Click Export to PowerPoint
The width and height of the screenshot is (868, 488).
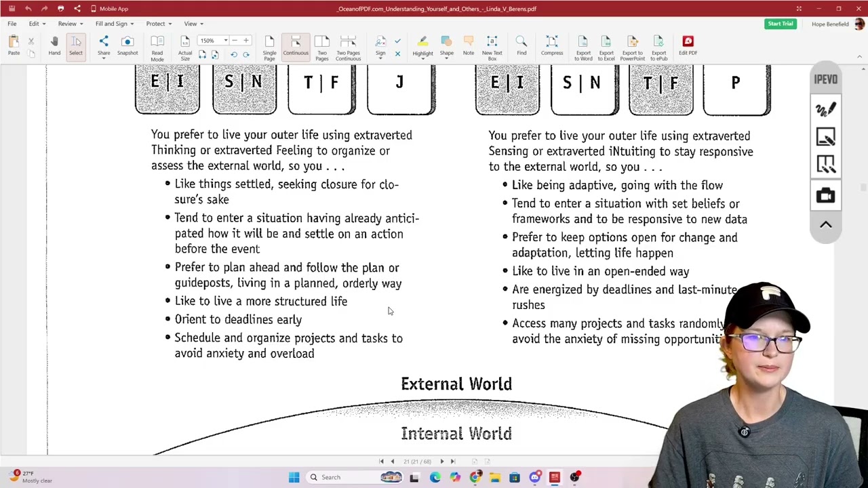[x=633, y=48]
